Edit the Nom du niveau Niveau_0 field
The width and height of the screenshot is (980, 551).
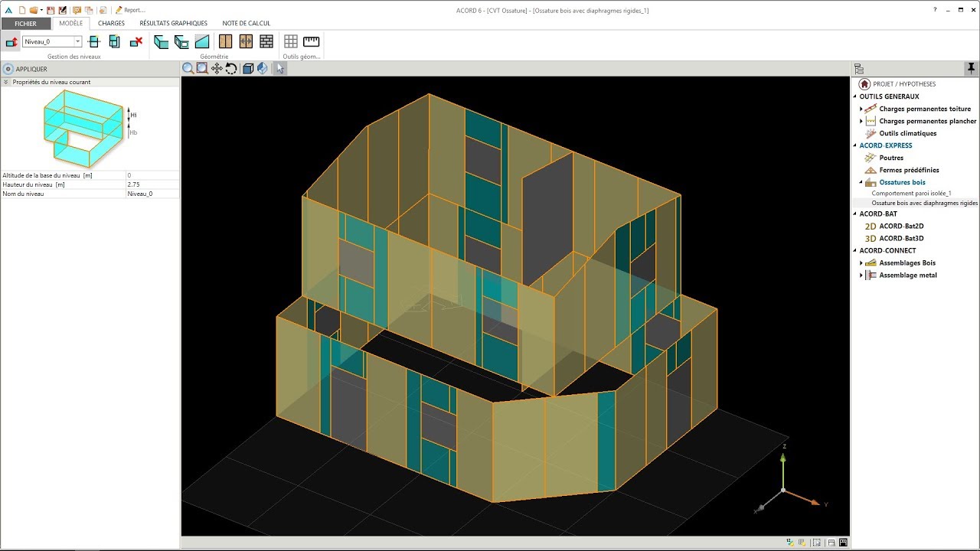click(x=152, y=194)
